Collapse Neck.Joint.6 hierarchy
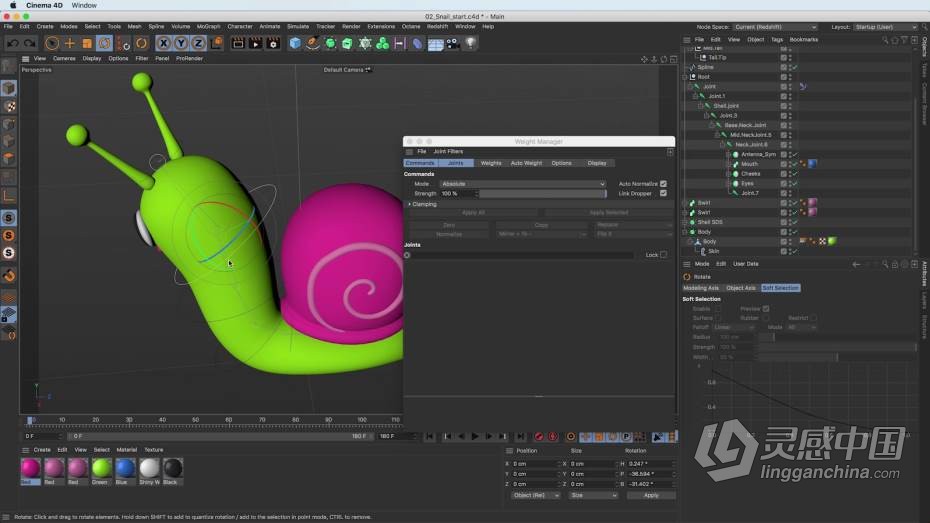 click(722, 145)
